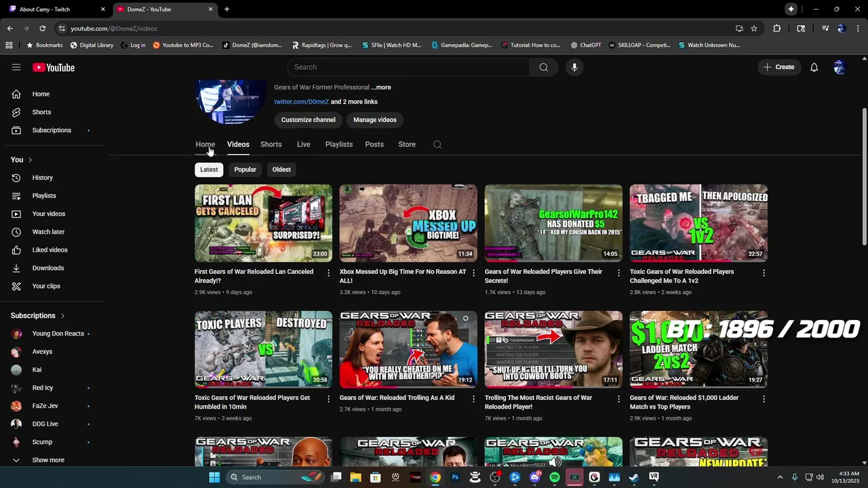The height and width of the screenshot is (488, 868).
Task: Open options for 'Trolling As A Kid' video
Action: [x=474, y=399]
